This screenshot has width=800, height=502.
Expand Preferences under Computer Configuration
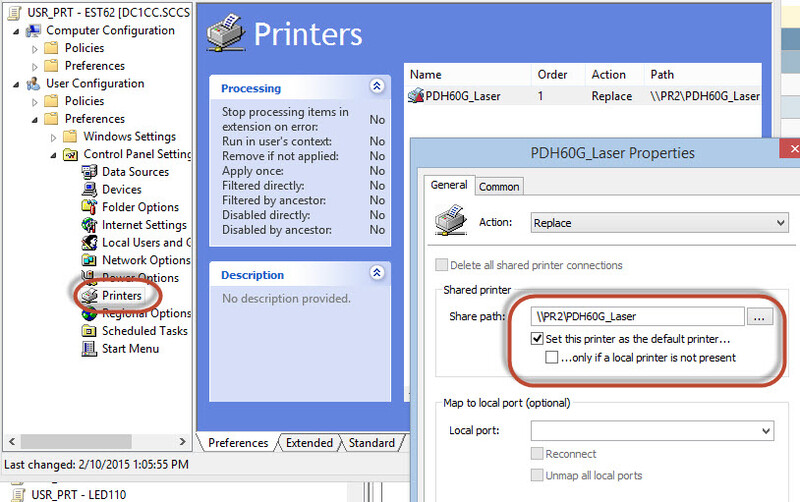tap(35, 67)
